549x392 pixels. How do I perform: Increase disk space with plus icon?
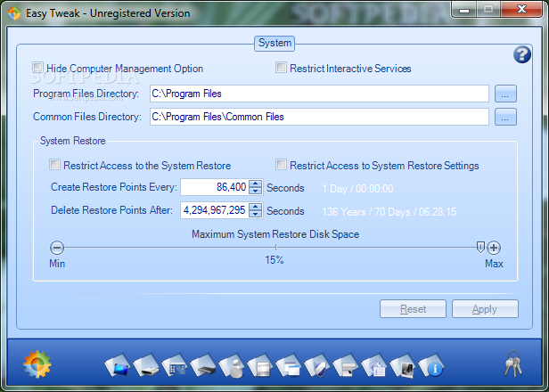[x=494, y=248]
